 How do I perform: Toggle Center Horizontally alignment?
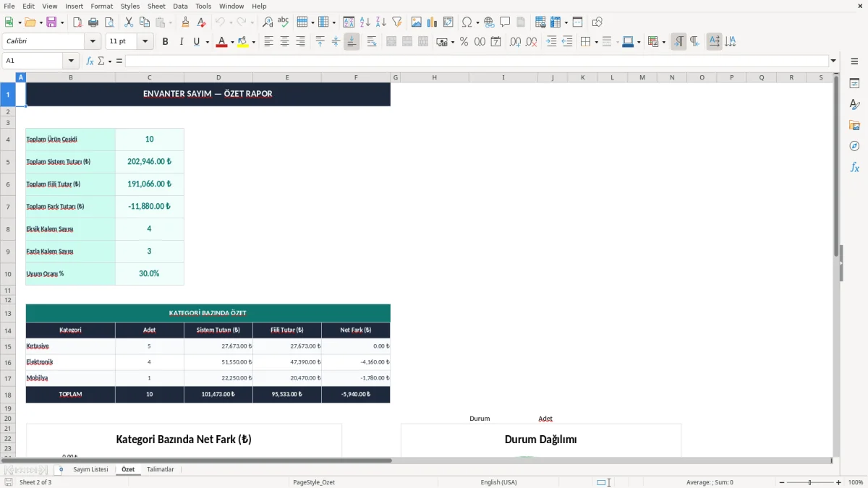(x=284, y=42)
